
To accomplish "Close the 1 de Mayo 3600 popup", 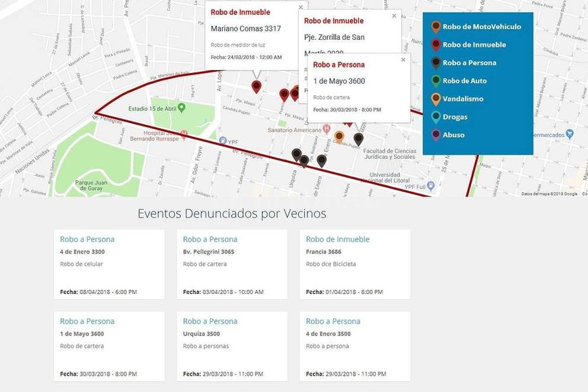I will tap(403, 60).
